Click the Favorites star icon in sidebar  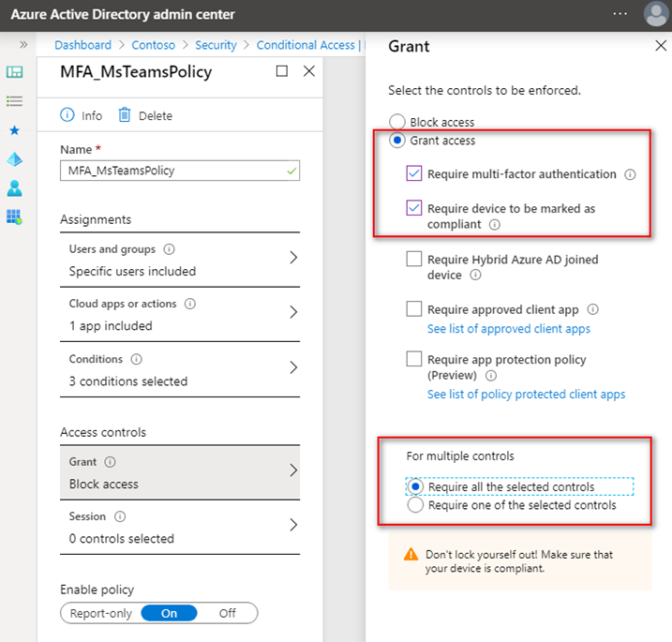click(15, 130)
